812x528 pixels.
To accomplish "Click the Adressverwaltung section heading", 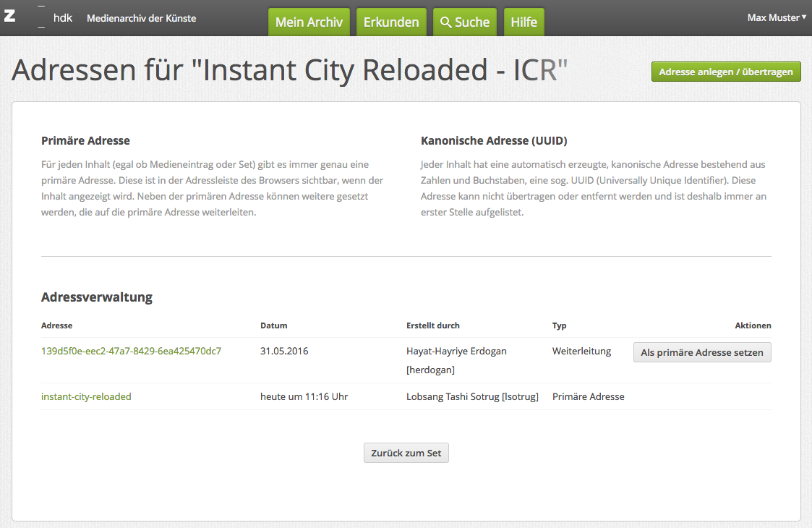I will click(x=97, y=297).
